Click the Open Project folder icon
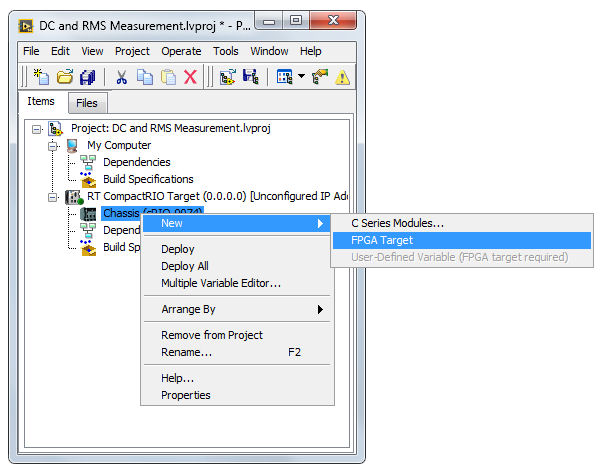 (65, 76)
